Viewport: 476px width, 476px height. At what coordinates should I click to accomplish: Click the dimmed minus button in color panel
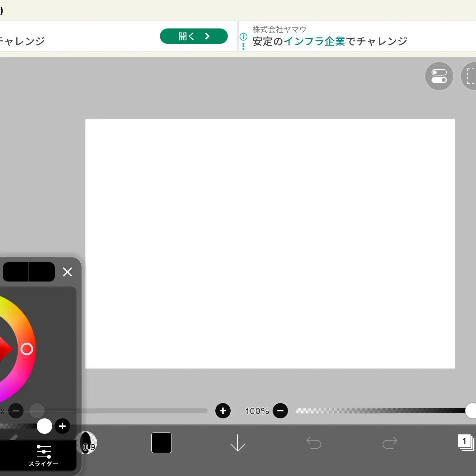[16, 411]
